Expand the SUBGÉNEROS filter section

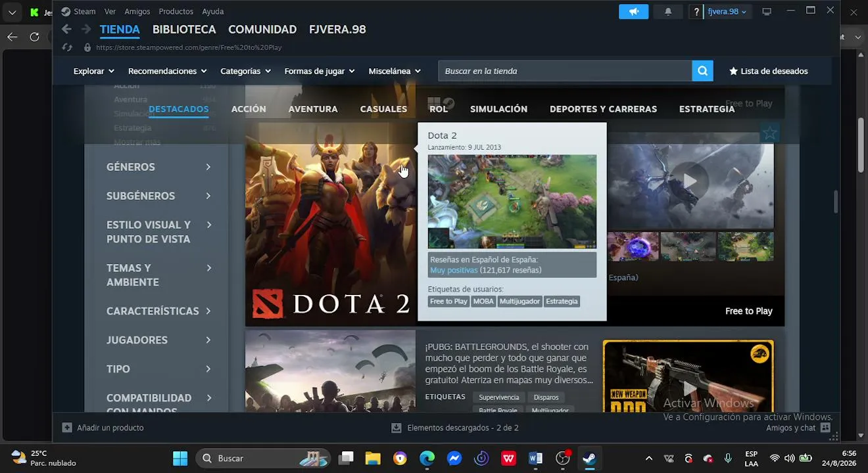click(158, 196)
